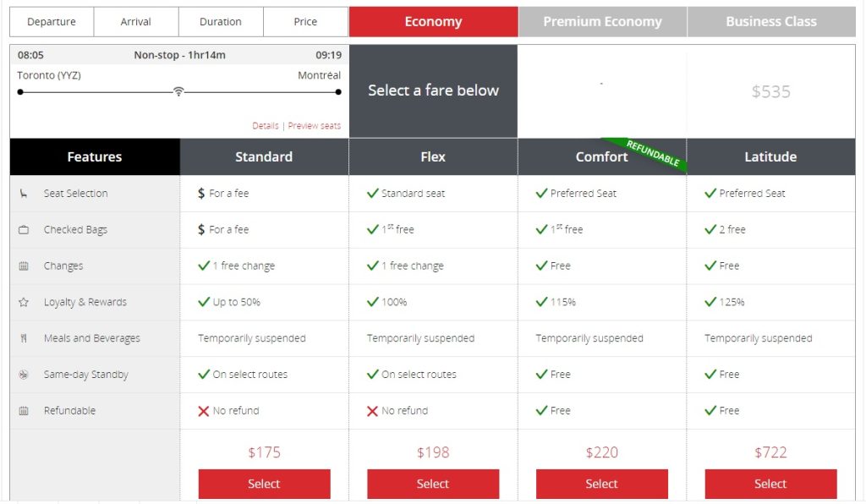Viewport: 866px width, 504px height.
Task: Sort flights by Departure
Action: point(52,22)
